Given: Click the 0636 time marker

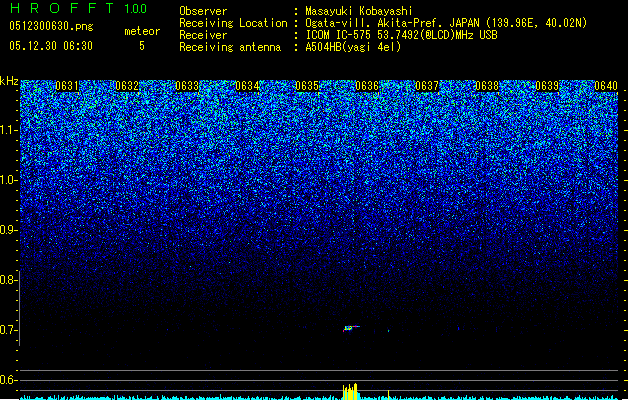Looking at the screenshot, I should pyautogui.click(x=367, y=86).
